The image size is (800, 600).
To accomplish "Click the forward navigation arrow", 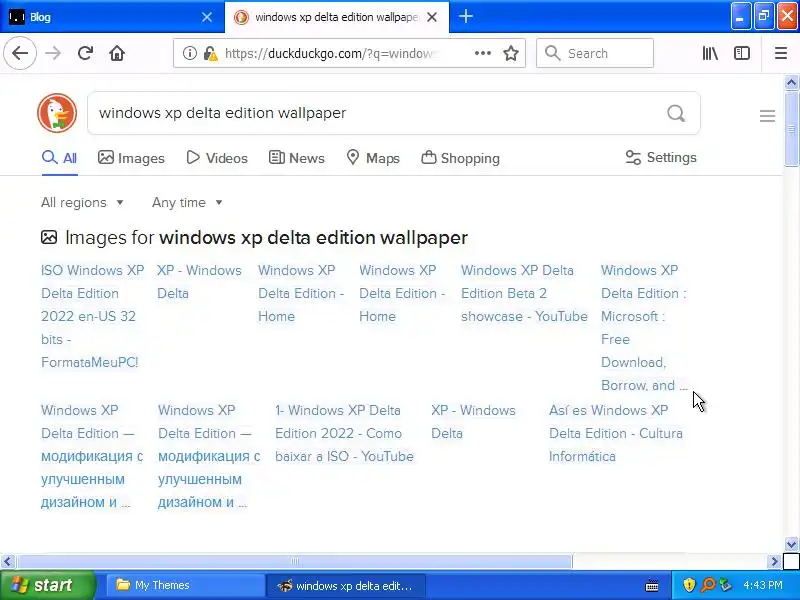I will pyautogui.click(x=53, y=53).
